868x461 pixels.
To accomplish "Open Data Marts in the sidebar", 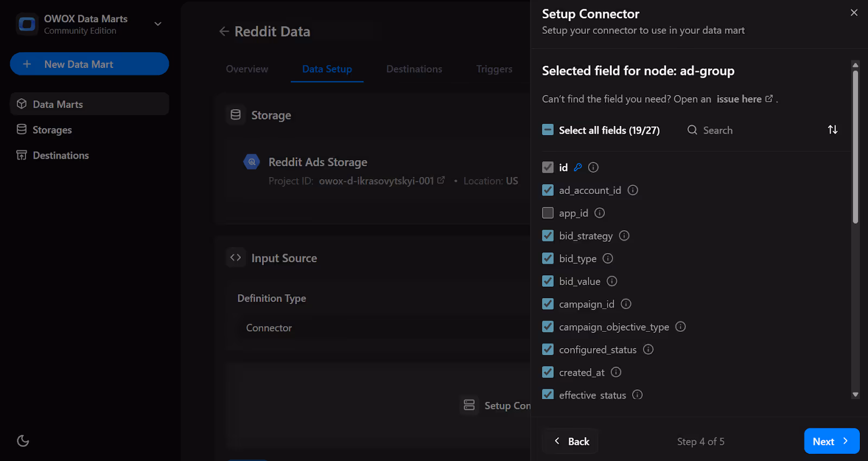I will point(90,104).
